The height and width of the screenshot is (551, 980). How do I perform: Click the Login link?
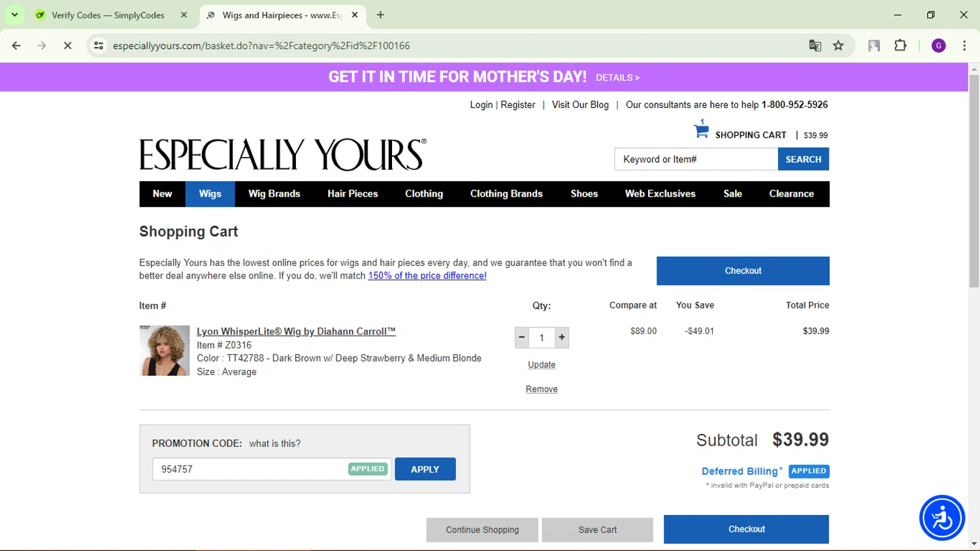coord(482,105)
